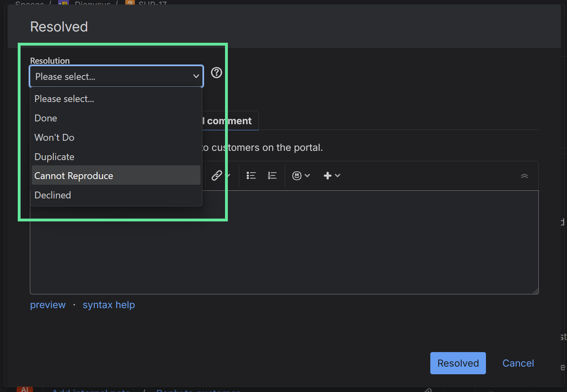
Task: Choose the Done resolution option
Action: (x=46, y=118)
